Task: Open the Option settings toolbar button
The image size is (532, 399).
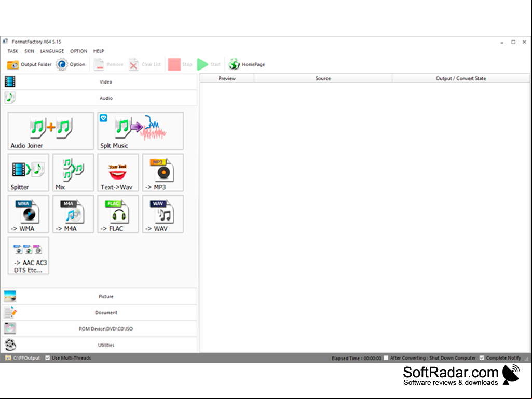Action: [x=71, y=64]
